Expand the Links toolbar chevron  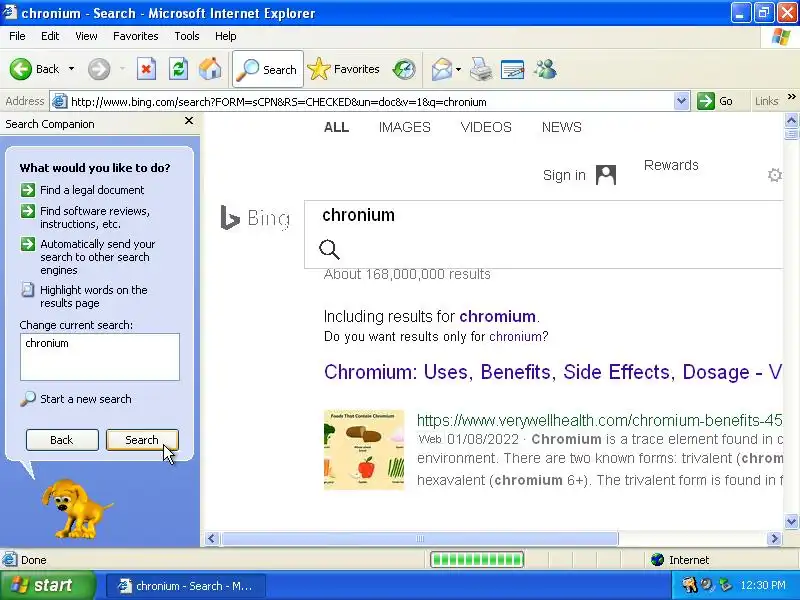[791, 96]
